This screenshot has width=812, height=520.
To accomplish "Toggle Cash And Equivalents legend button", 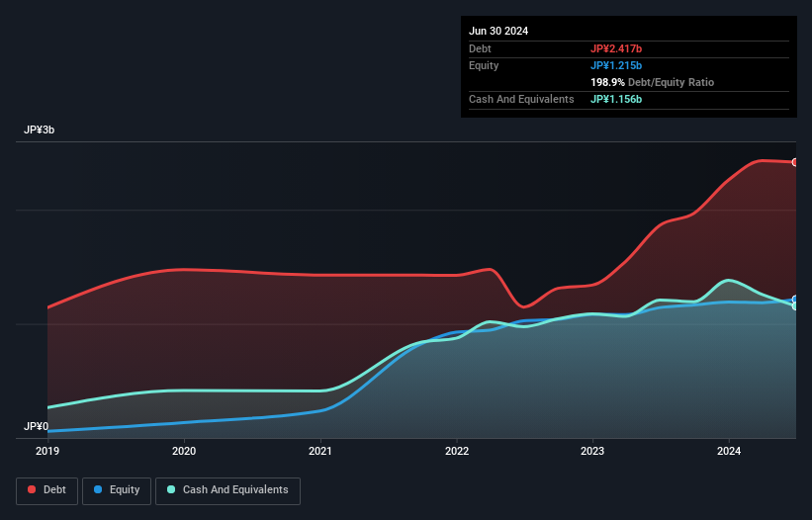I will (227, 490).
